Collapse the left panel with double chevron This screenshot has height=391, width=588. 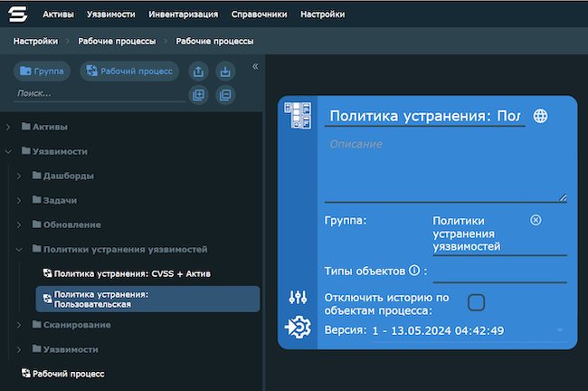tap(255, 66)
